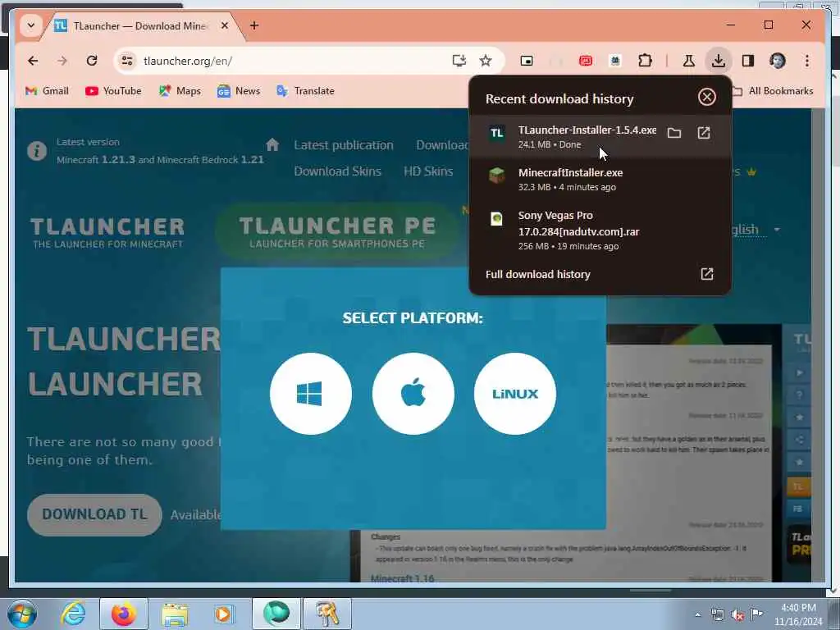
Task: Open the side panel icon
Action: (x=748, y=61)
